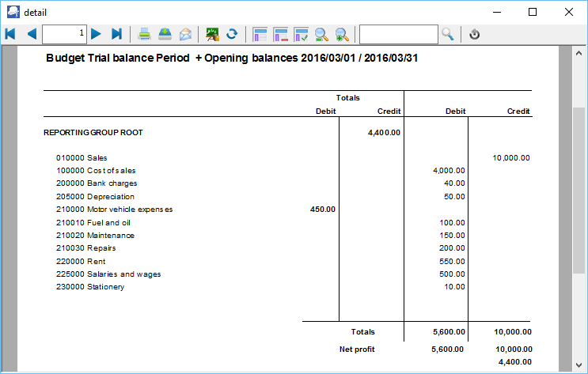Click the search text field
The height and width of the screenshot is (374, 588).
(398, 34)
